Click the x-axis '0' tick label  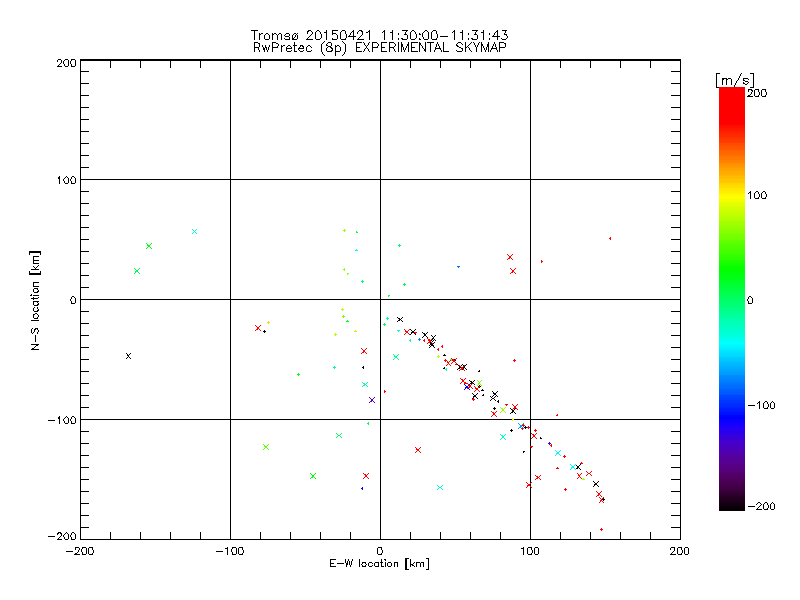[x=380, y=551]
